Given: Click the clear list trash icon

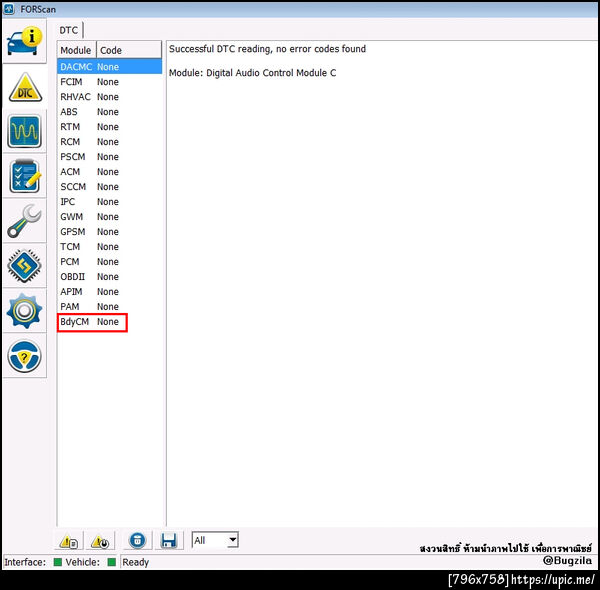Looking at the screenshot, I should [x=137, y=540].
